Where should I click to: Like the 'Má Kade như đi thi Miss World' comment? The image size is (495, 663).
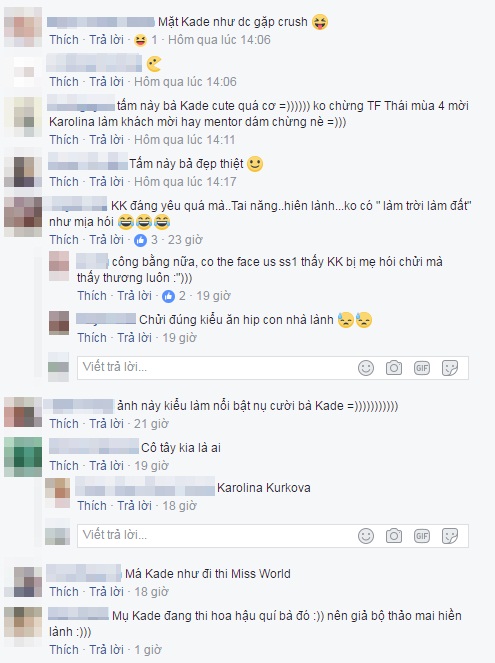coord(64,592)
